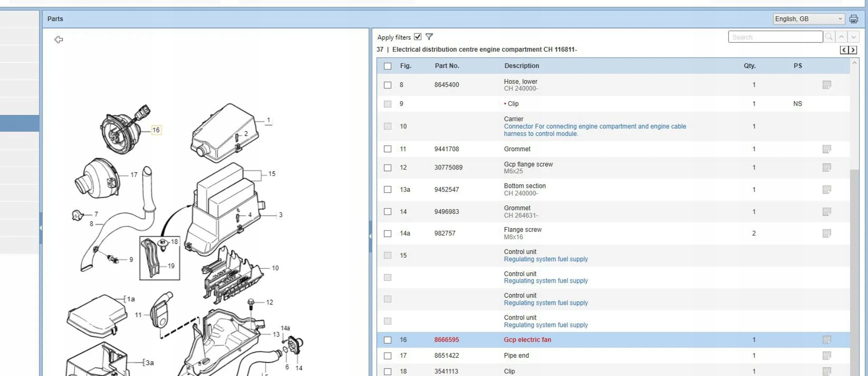Go to previous search result arrow
868x376 pixels.
(841, 37)
